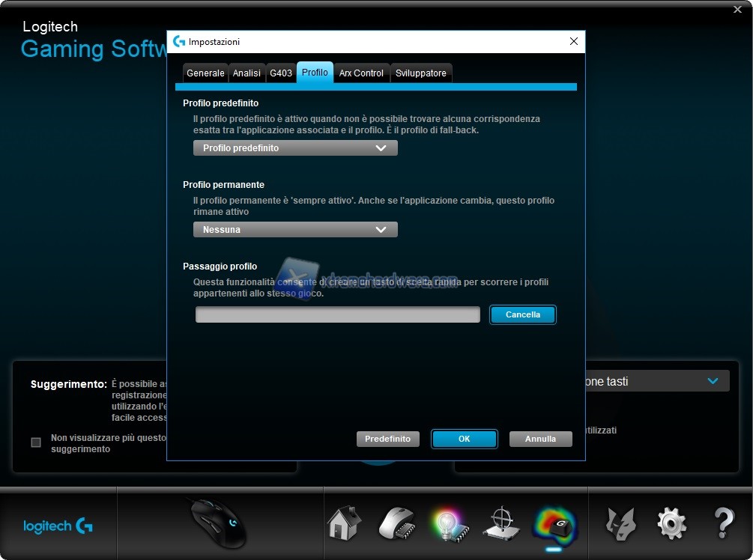Click the home icon in bottom toolbar
The image size is (753, 560).
[344, 523]
